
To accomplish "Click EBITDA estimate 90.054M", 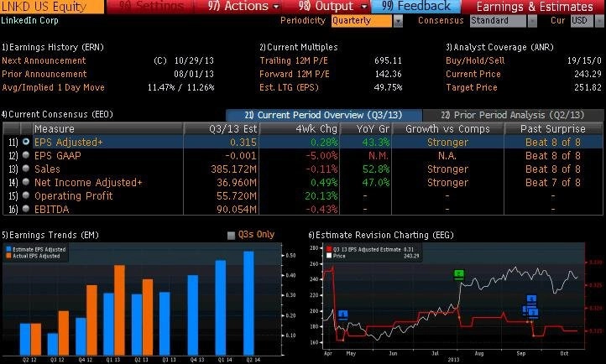I will click(237, 210).
